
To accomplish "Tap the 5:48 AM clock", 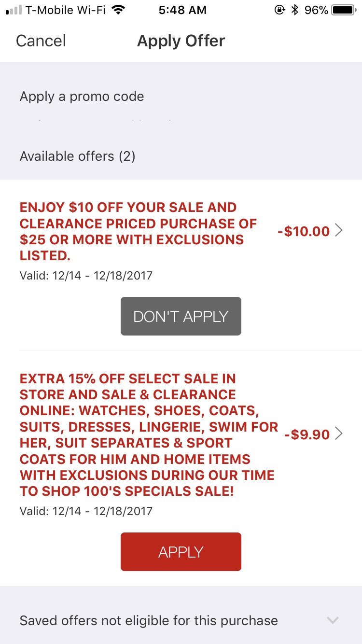I will click(x=182, y=10).
